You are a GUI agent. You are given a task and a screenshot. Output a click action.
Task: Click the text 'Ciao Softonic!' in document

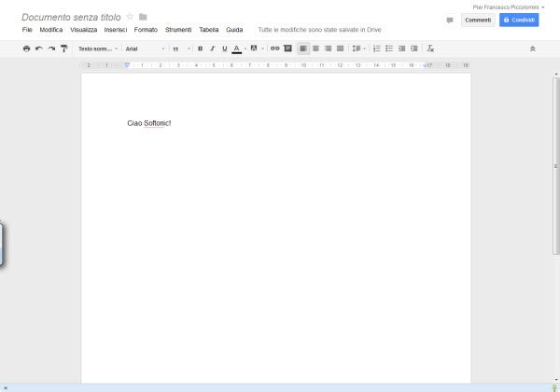(149, 123)
